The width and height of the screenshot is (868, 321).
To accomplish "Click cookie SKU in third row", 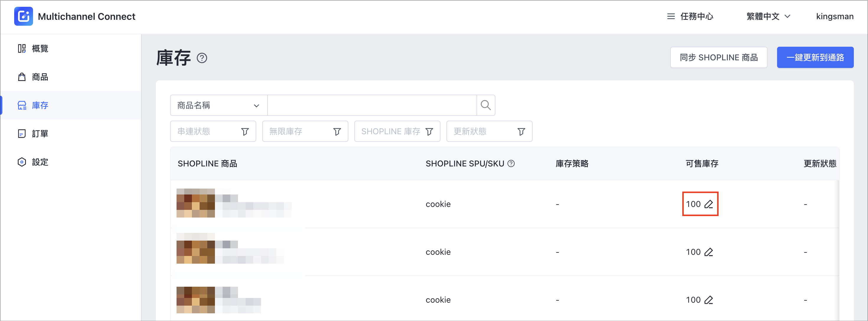I will tap(438, 300).
